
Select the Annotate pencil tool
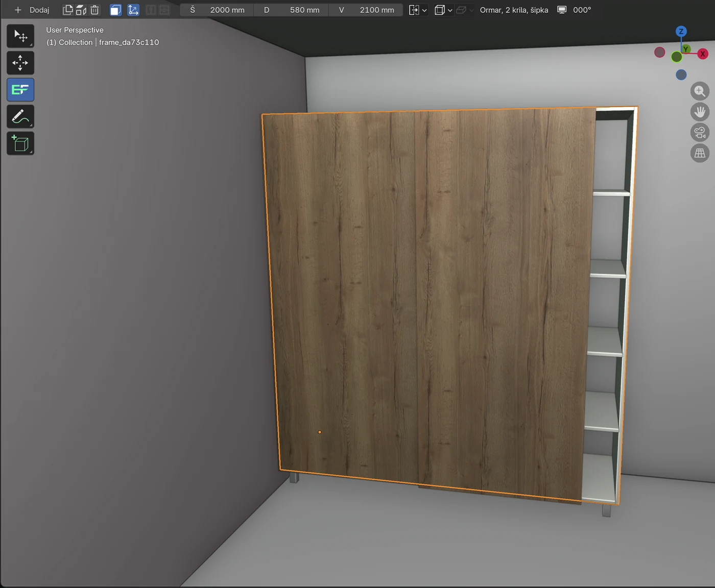20,116
